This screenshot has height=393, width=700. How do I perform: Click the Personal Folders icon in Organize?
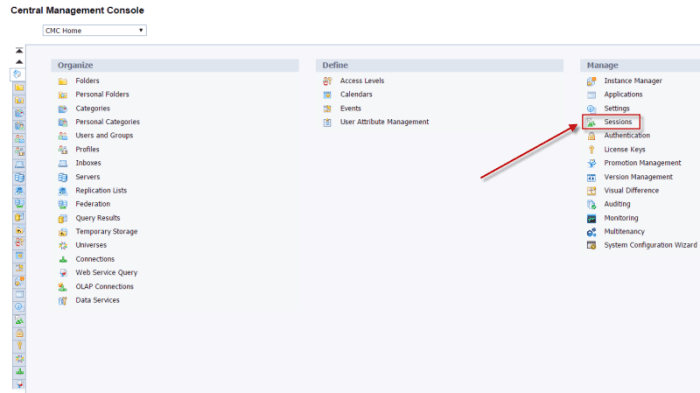[63, 95]
